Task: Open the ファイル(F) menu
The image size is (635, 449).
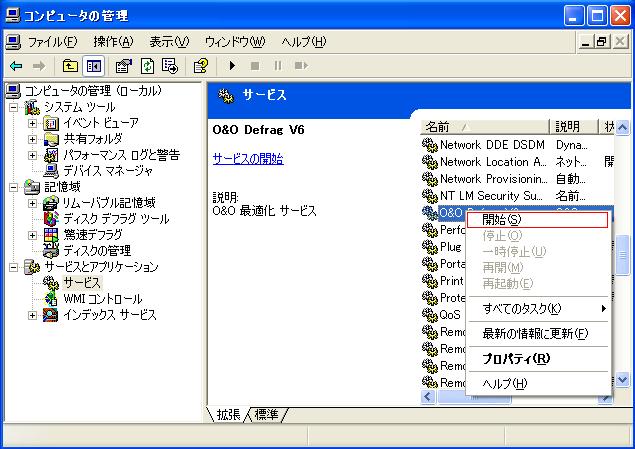Action: (52, 42)
